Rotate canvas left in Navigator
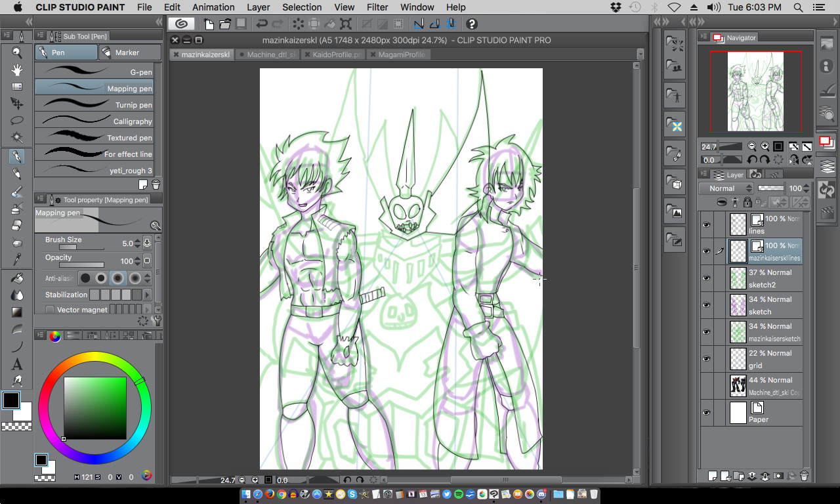The width and height of the screenshot is (840, 504). (x=753, y=159)
